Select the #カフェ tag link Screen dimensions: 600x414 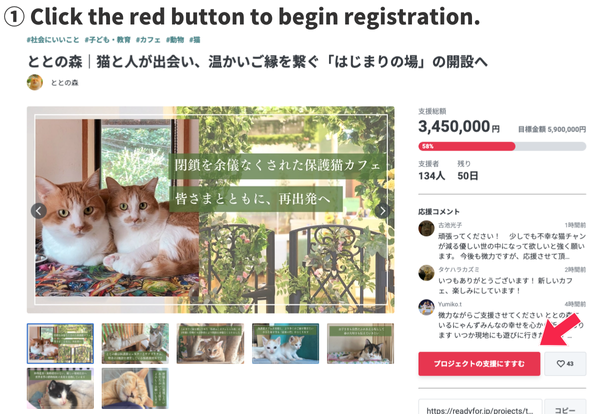(148, 40)
